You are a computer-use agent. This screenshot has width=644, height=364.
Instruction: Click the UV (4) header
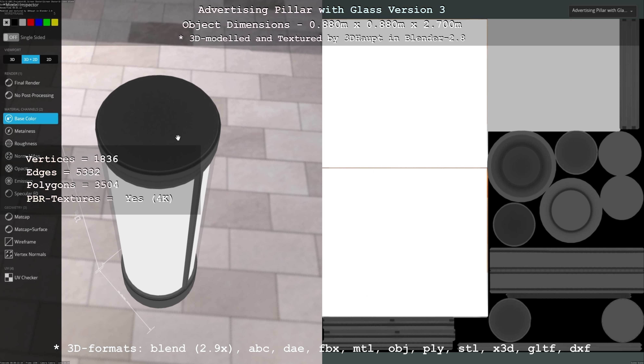(x=9, y=268)
